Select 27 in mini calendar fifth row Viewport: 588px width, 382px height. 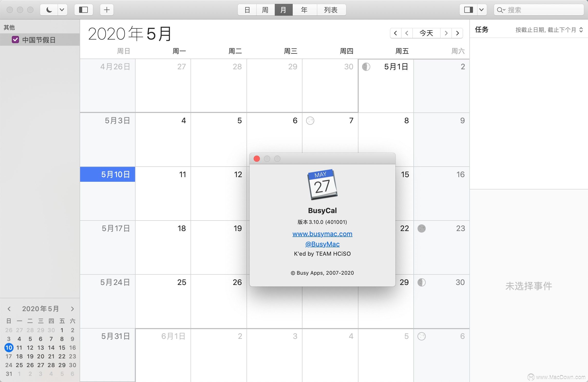(41, 365)
